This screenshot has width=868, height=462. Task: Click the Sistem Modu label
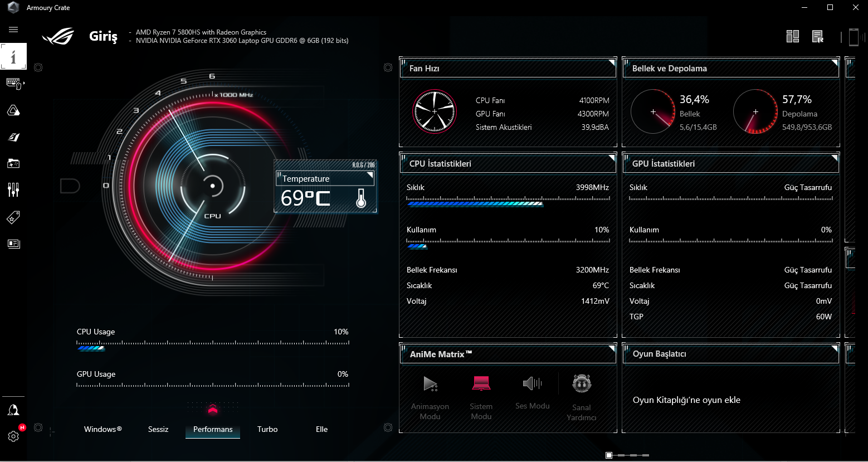481,411
